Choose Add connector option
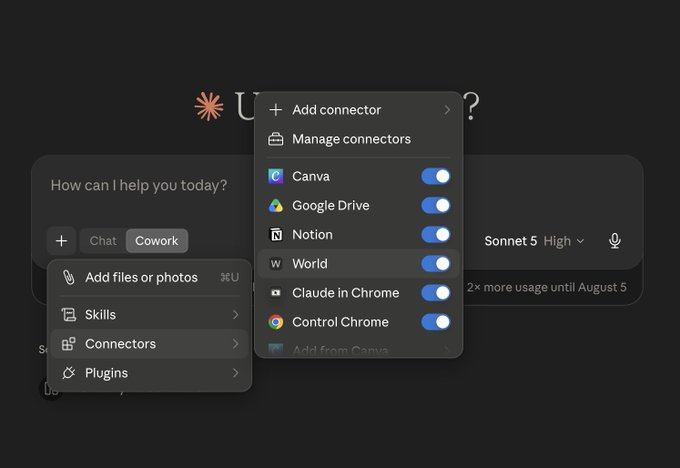Screen dimensions: 680x468 [359, 110]
